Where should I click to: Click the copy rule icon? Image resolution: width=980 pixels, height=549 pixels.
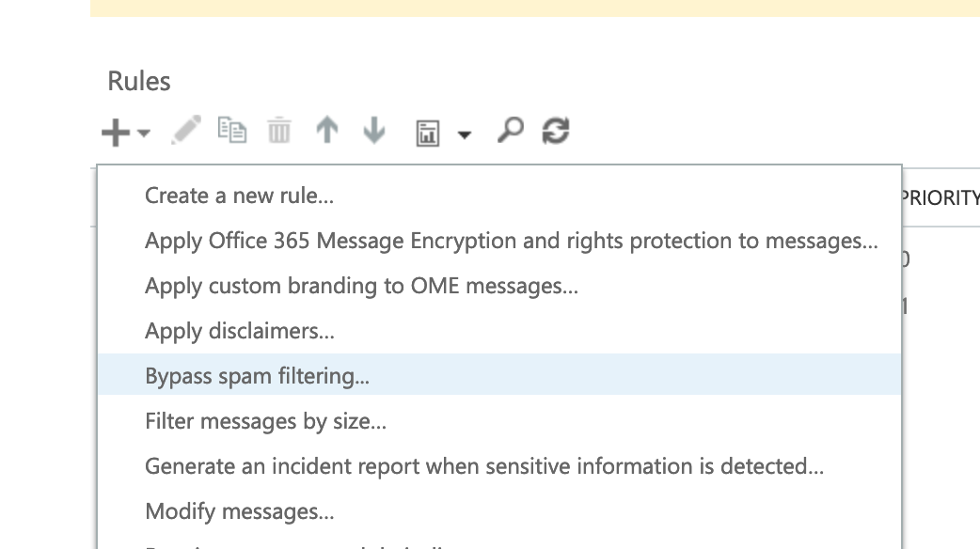pos(232,131)
